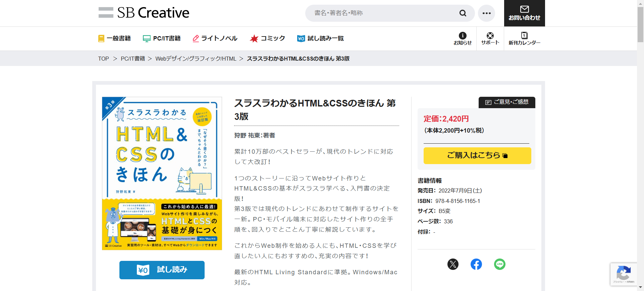Screen dimensions: 644x291
Task: Open the コミック menu
Action: click(x=267, y=39)
